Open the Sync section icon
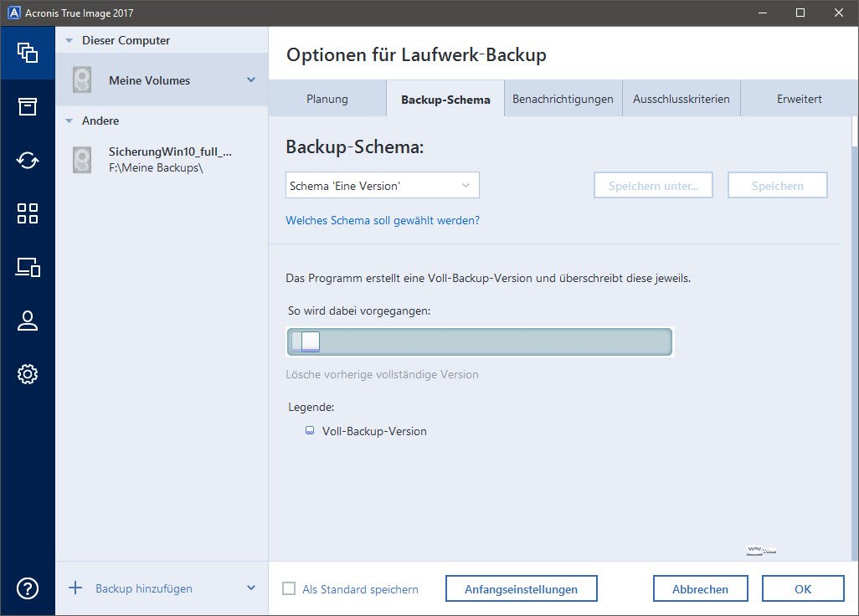Image resolution: width=859 pixels, height=616 pixels. (x=28, y=160)
